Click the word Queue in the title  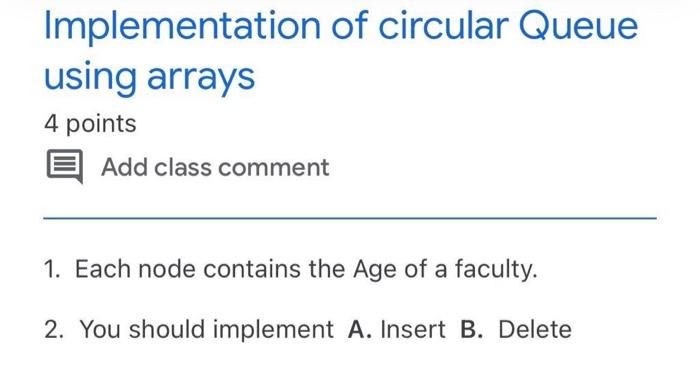tap(578, 26)
